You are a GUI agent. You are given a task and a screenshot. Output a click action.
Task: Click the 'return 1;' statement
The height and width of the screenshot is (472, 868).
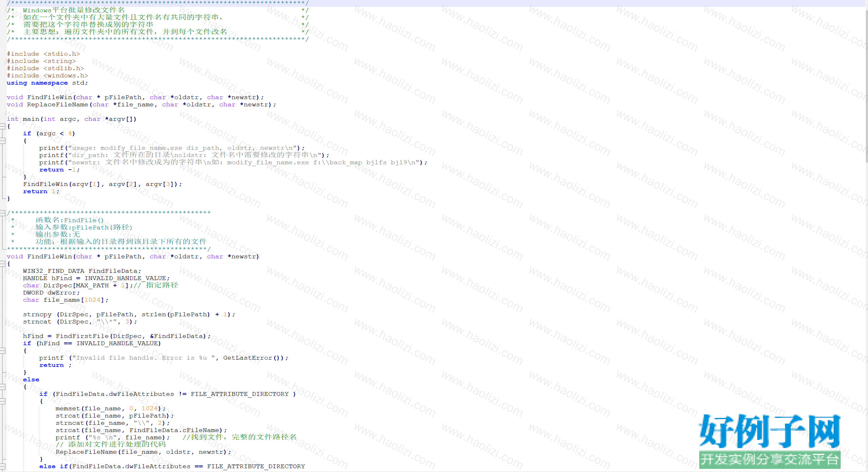coord(42,192)
